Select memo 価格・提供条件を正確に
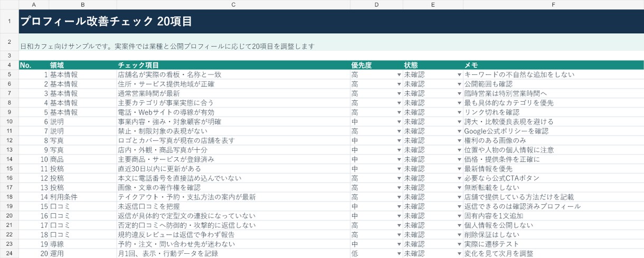 (x=553, y=159)
